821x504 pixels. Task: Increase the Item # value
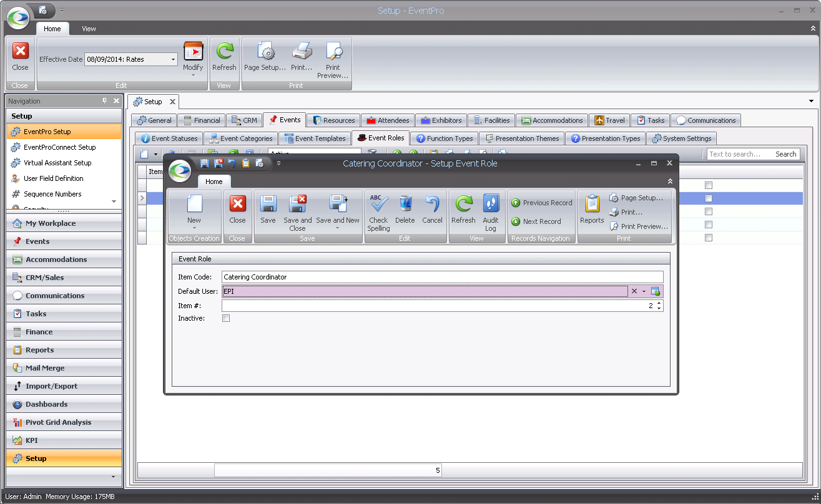pyautogui.click(x=659, y=303)
